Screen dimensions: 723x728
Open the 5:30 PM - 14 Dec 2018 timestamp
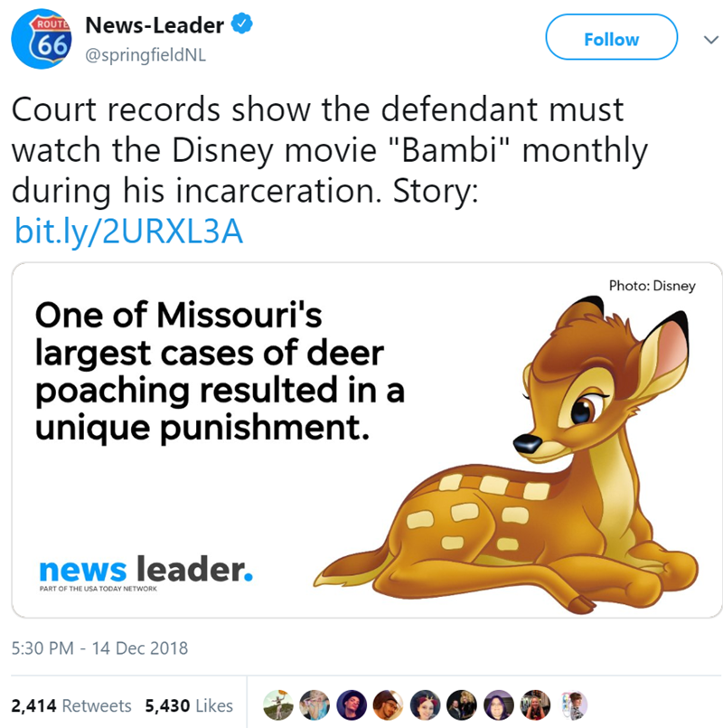99,648
